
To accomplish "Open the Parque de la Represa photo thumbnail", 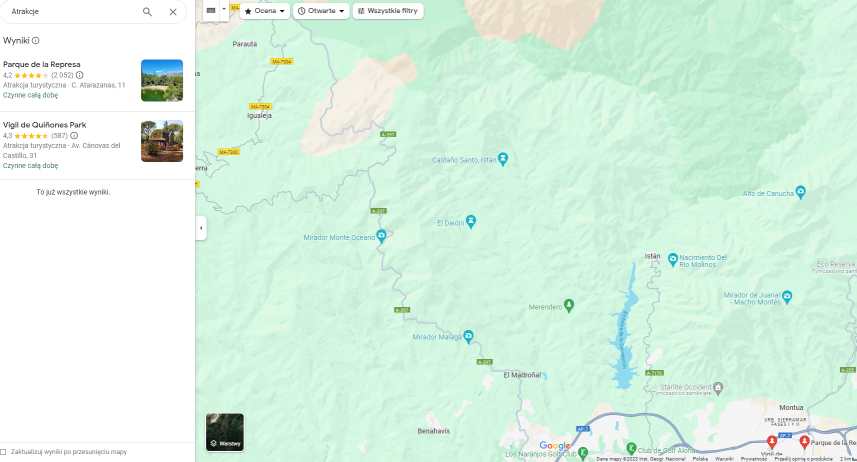I will (x=162, y=80).
